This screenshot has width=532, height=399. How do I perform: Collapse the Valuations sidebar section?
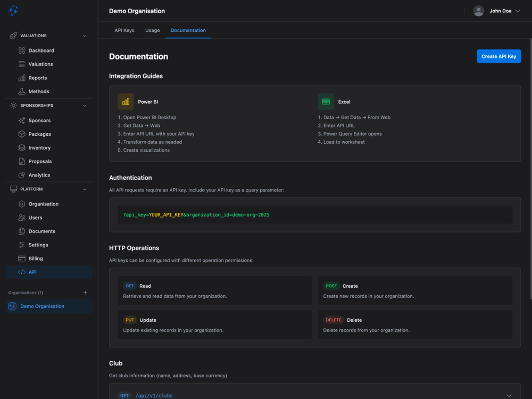pyautogui.click(x=84, y=36)
